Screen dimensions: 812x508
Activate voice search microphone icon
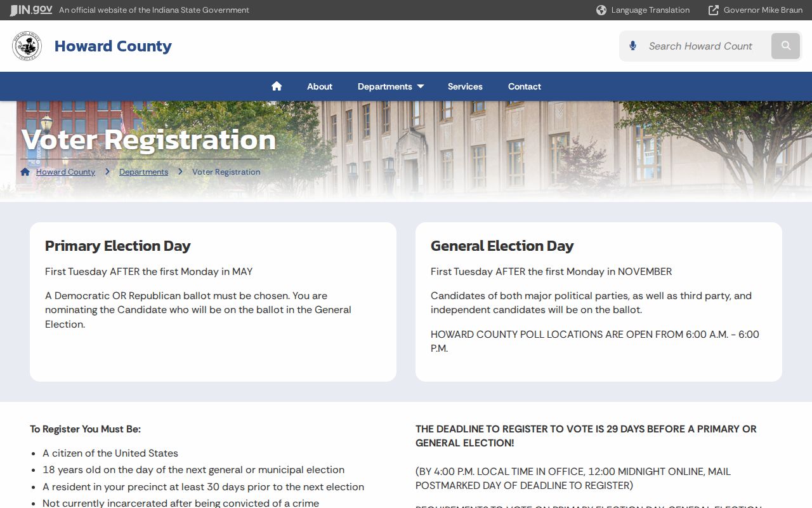pos(632,46)
